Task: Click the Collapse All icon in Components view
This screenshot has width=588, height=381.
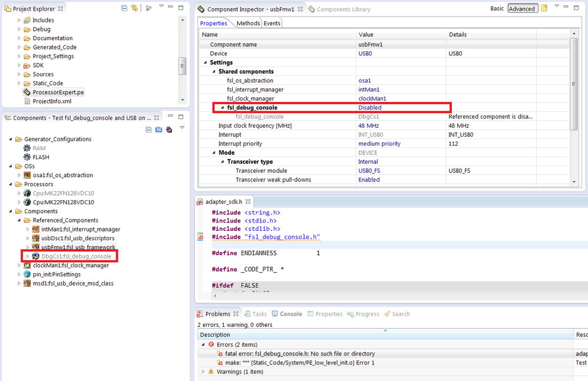Action: (x=150, y=130)
